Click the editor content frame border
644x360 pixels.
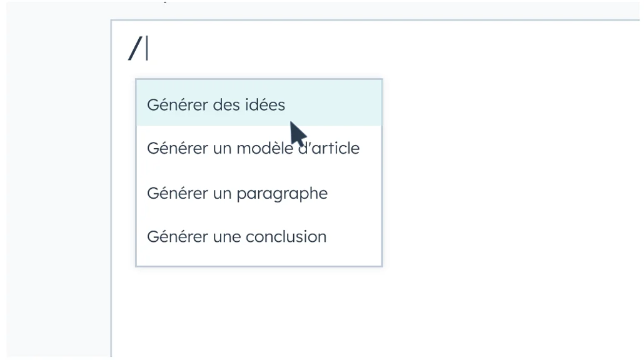point(111,187)
